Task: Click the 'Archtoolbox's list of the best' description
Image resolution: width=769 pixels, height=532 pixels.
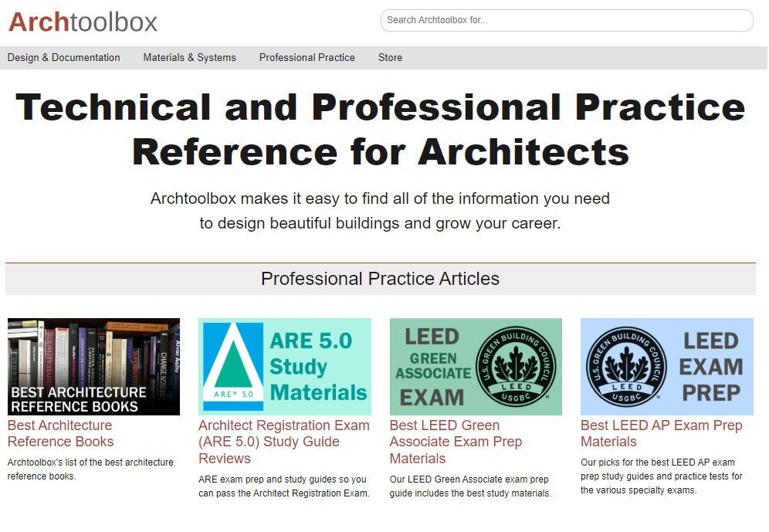Action: click(91, 469)
